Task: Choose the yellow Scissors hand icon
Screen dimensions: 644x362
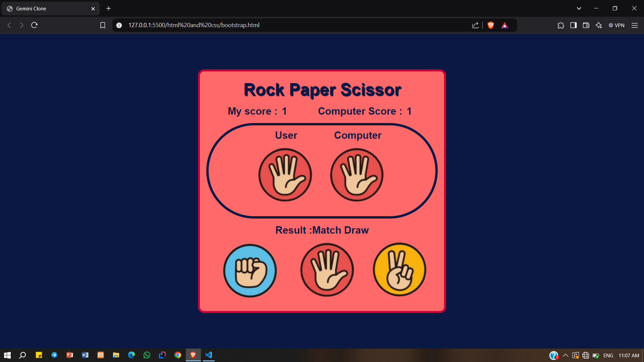Action: pyautogui.click(x=399, y=269)
